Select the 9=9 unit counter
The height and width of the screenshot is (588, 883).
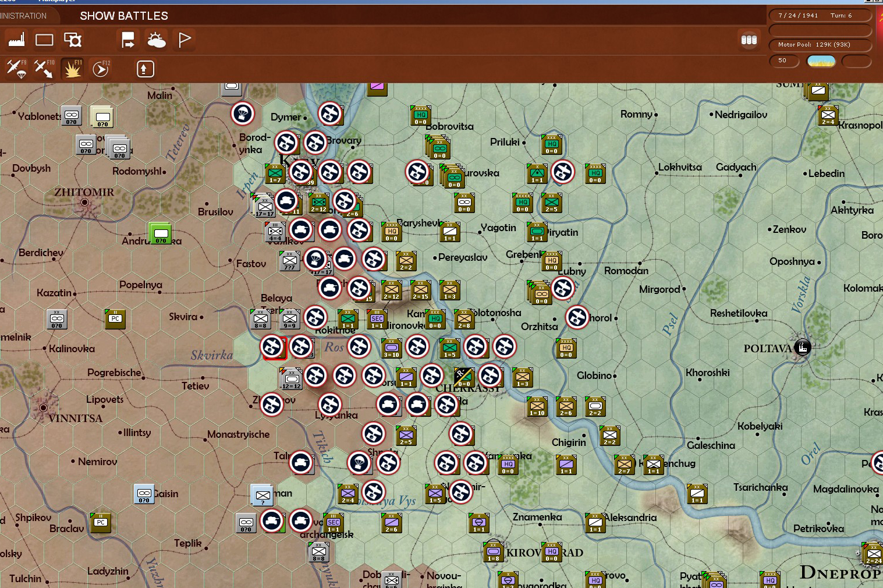(289, 320)
